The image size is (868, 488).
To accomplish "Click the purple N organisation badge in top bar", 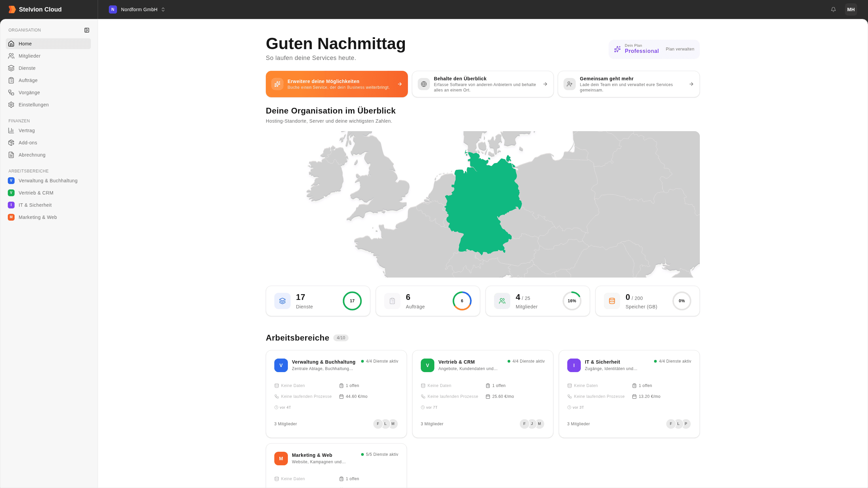I will pos(113,9).
